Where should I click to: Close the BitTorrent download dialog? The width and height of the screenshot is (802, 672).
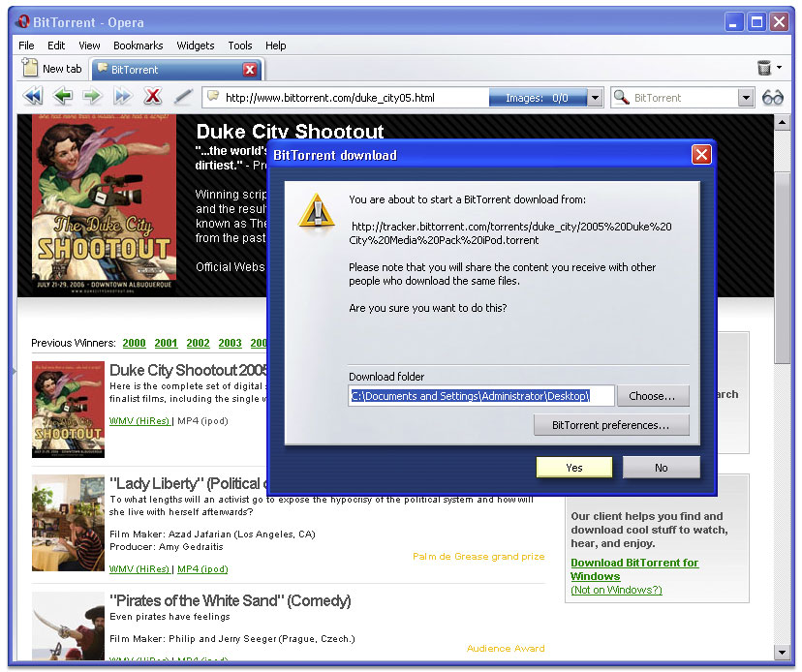(x=701, y=155)
